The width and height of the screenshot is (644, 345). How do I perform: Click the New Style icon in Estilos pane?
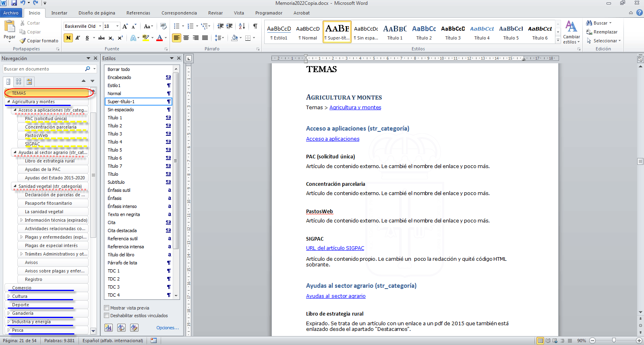(108, 328)
